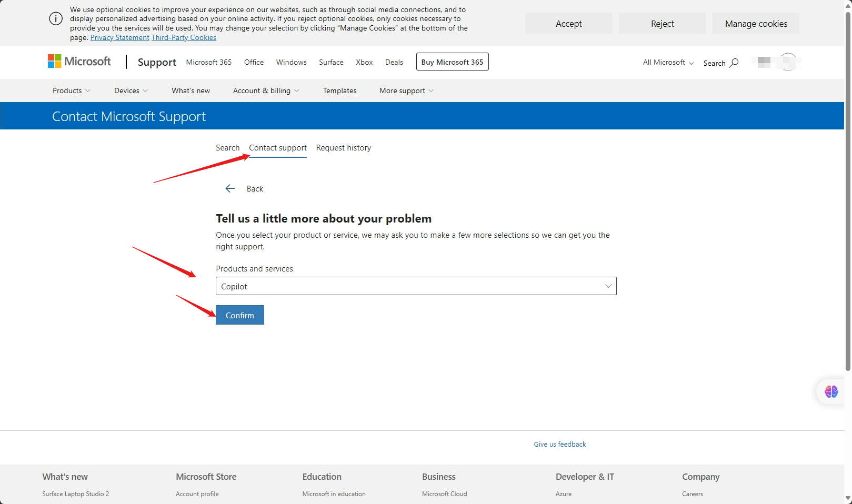Click the Microsoft logo

click(79, 62)
